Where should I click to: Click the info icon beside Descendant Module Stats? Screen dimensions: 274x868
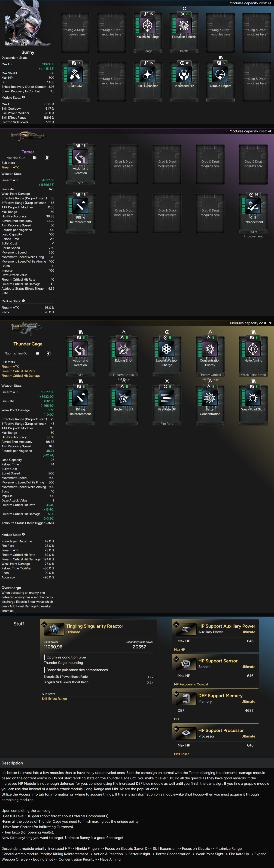pyautogui.click(x=23, y=97)
